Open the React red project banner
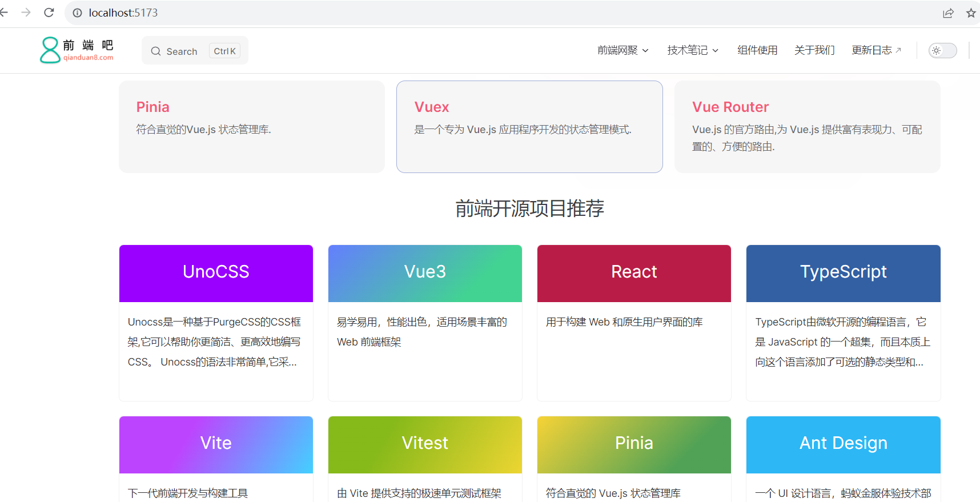 634,274
